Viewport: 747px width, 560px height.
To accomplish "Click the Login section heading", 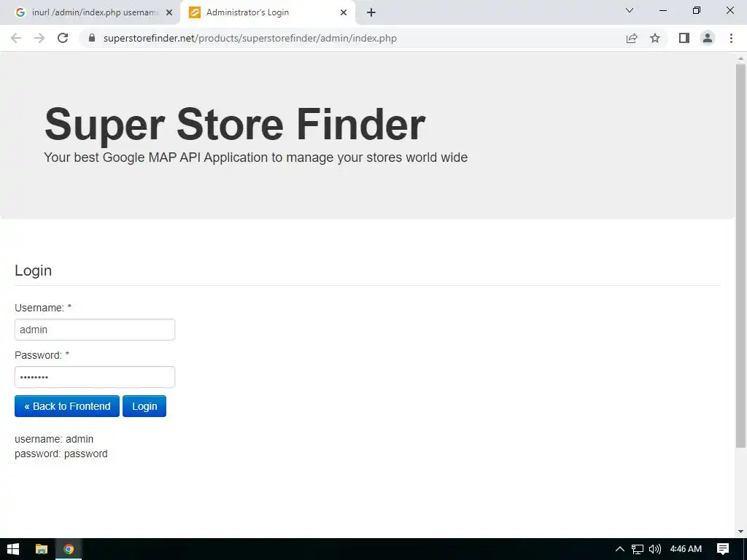I will (34, 271).
